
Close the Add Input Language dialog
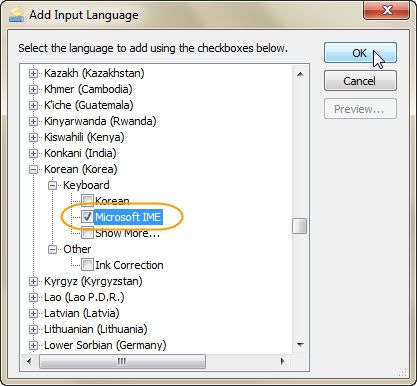point(387,10)
